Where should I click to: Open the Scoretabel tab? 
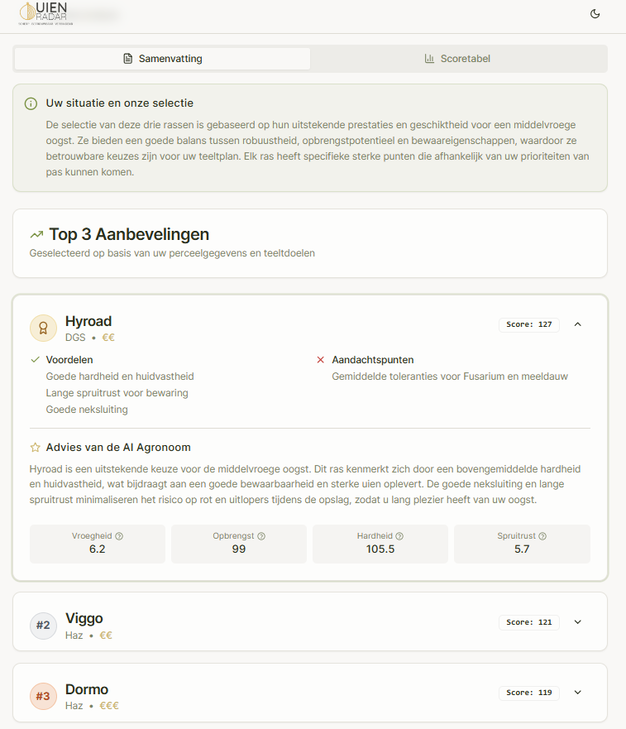pyautogui.click(x=457, y=59)
